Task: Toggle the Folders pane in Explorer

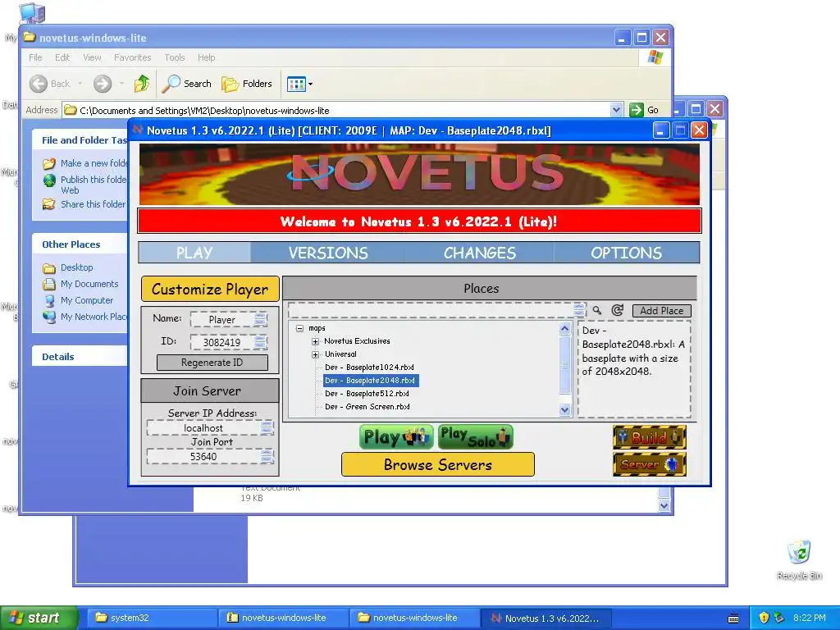Action: (x=247, y=84)
